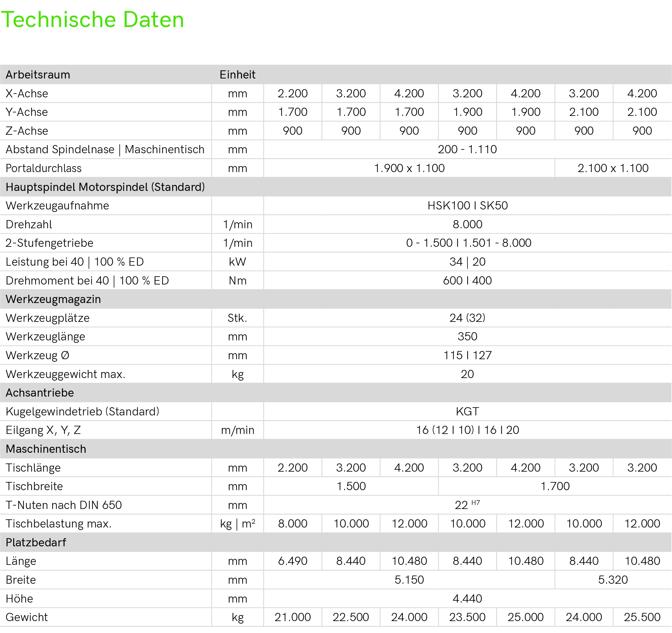Viewport: 672px width, 633px height.
Task: Select 'Tischbelastung max.' row label
Action: (x=58, y=523)
